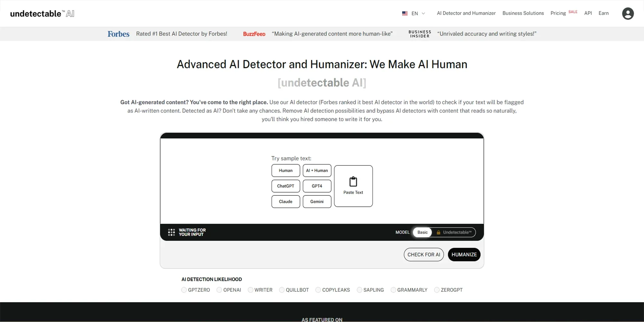
Task: Click the Forbes logo
Action: click(x=118, y=34)
